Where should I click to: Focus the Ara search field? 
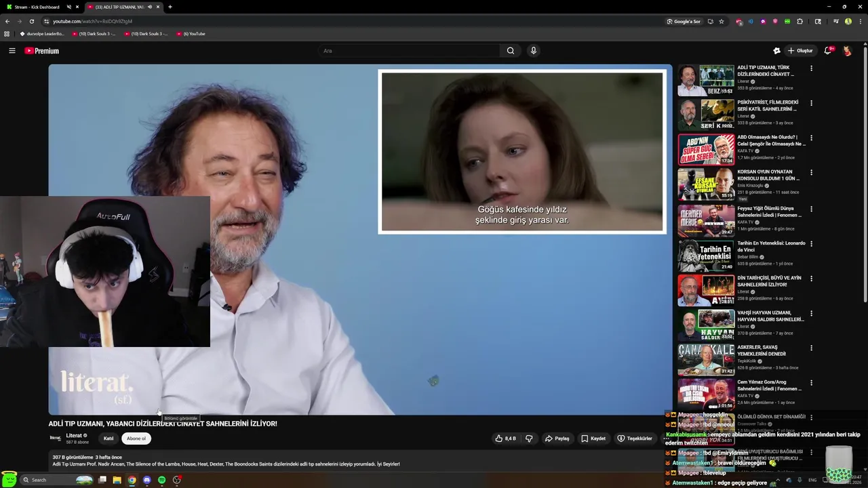click(409, 51)
